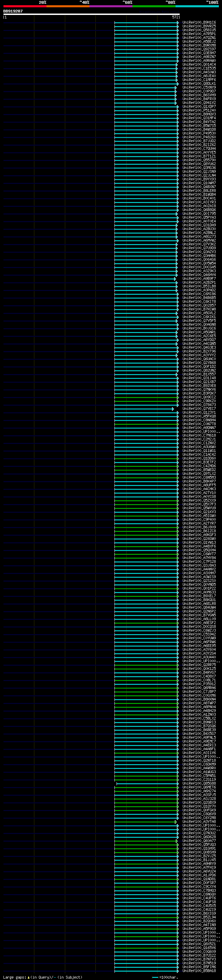Select the UniRef100_B3ETF2 label

199,462
